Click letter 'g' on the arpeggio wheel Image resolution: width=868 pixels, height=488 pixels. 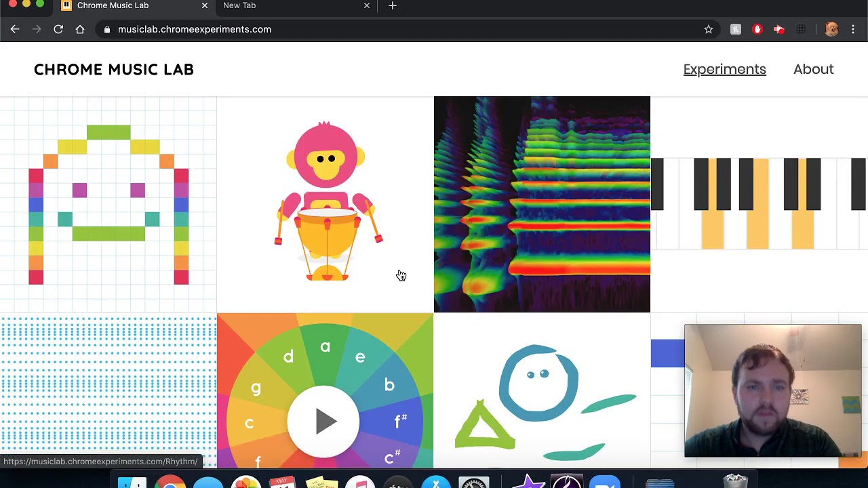tap(256, 388)
